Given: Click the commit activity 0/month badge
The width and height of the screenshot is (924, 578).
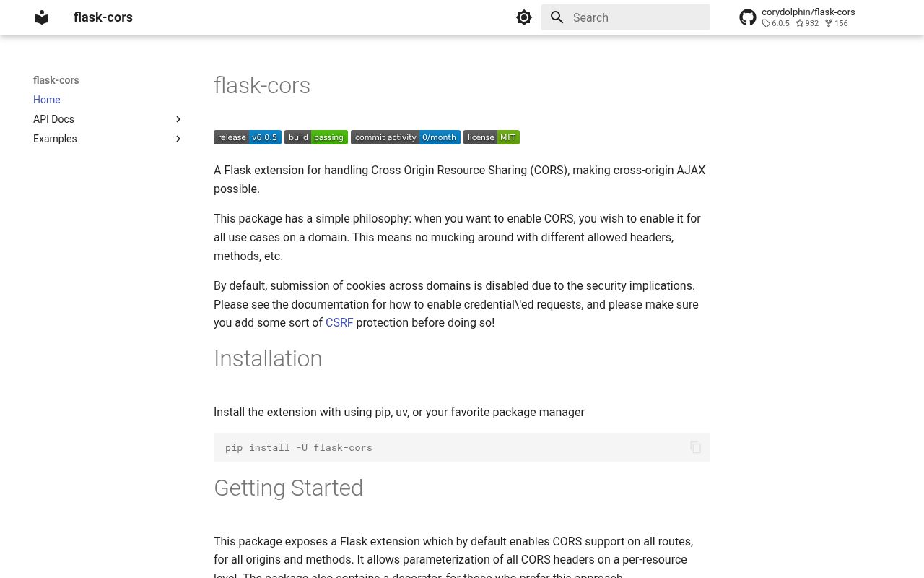Looking at the screenshot, I should pos(406,137).
